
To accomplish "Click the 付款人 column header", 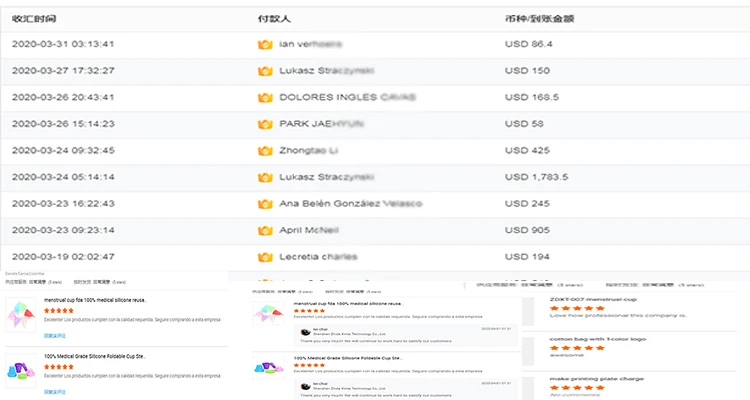I will [x=274, y=18].
